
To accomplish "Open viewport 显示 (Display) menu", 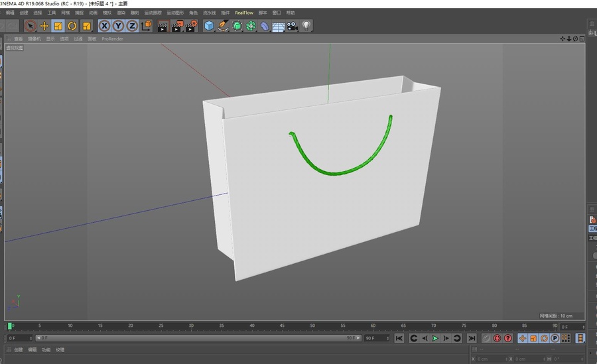I will pyautogui.click(x=50, y=39).
